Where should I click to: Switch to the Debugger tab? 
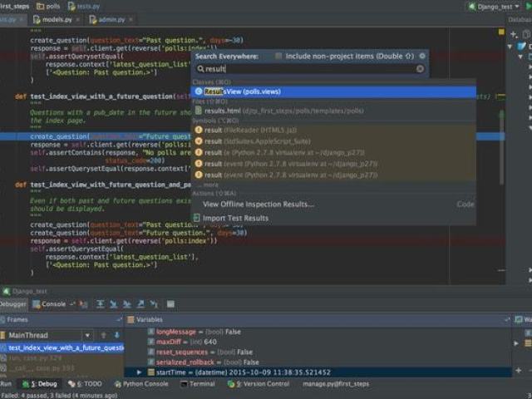tap(13, 304)
